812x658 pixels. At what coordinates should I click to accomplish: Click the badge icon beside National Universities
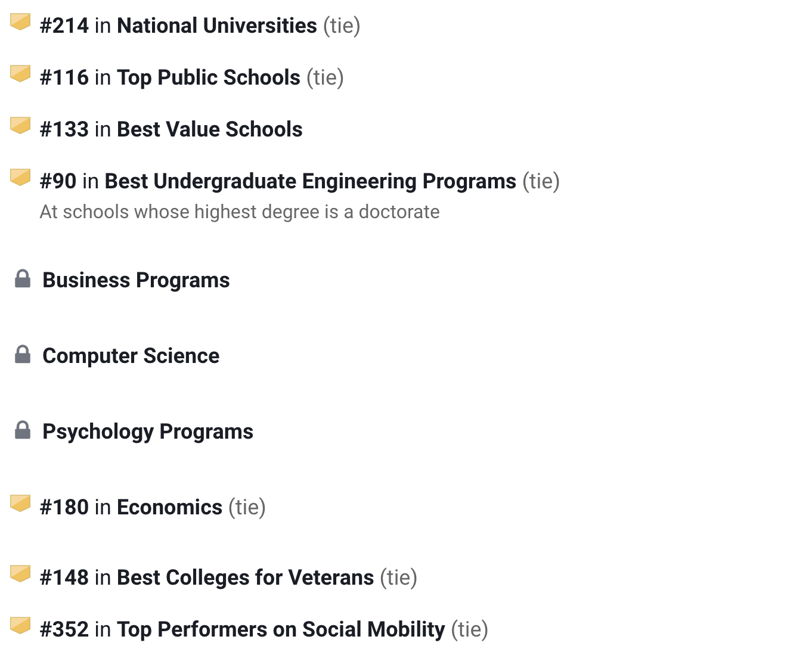(x=20, y=23)
